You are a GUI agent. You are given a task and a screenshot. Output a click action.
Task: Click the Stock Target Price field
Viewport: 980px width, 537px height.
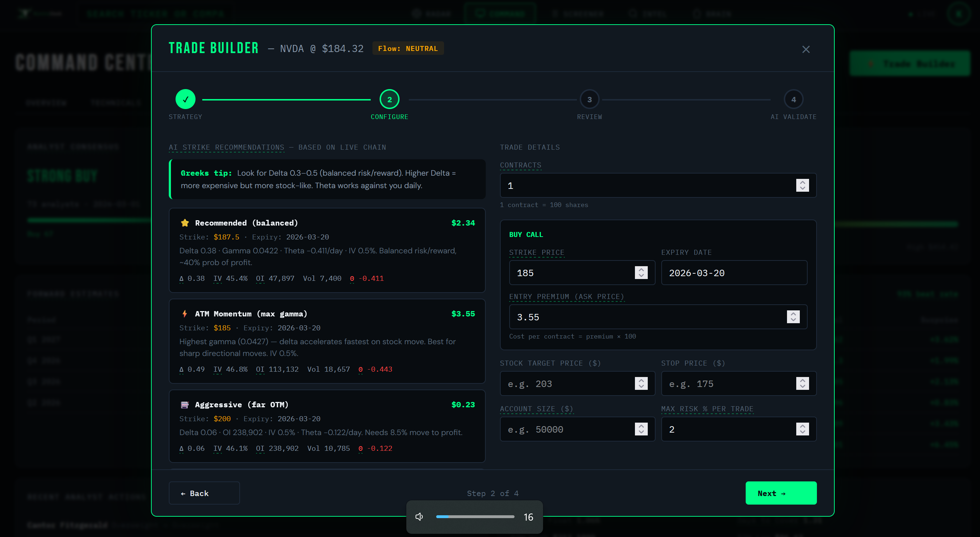pyautogui.click(x=567, y=383)
